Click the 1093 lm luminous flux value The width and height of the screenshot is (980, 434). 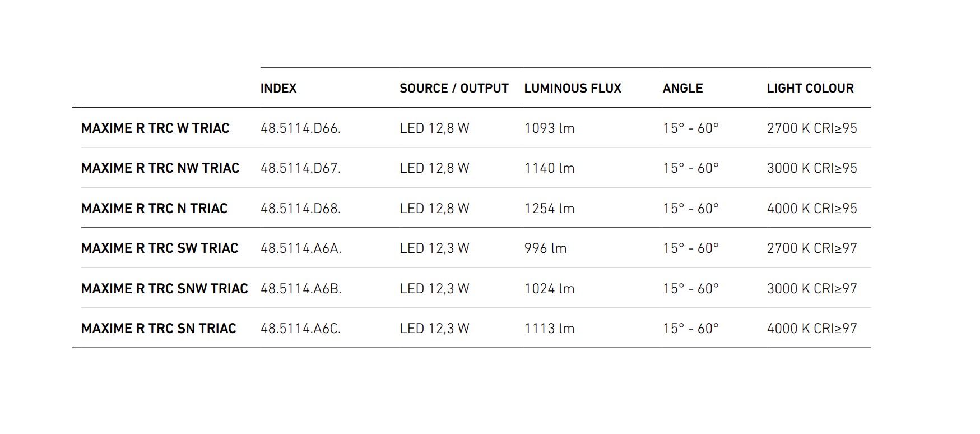(x=549, y=128)
